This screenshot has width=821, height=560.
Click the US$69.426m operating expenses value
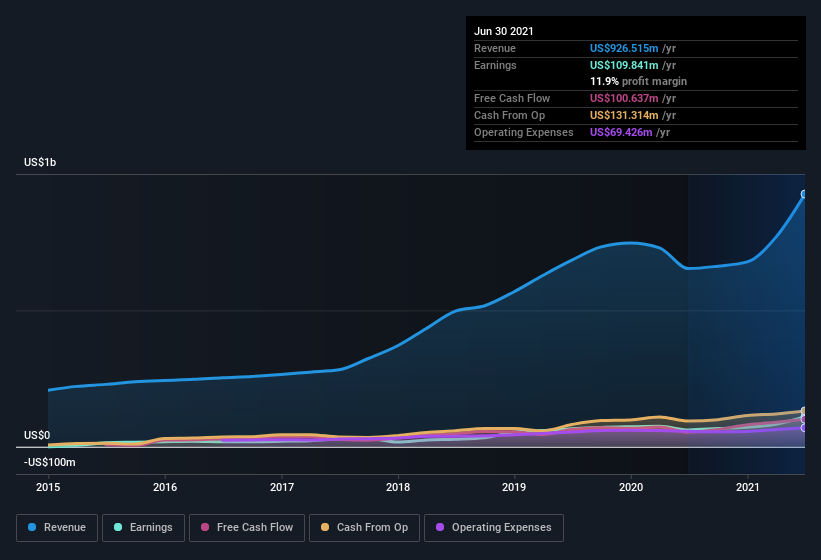[621, 132]
